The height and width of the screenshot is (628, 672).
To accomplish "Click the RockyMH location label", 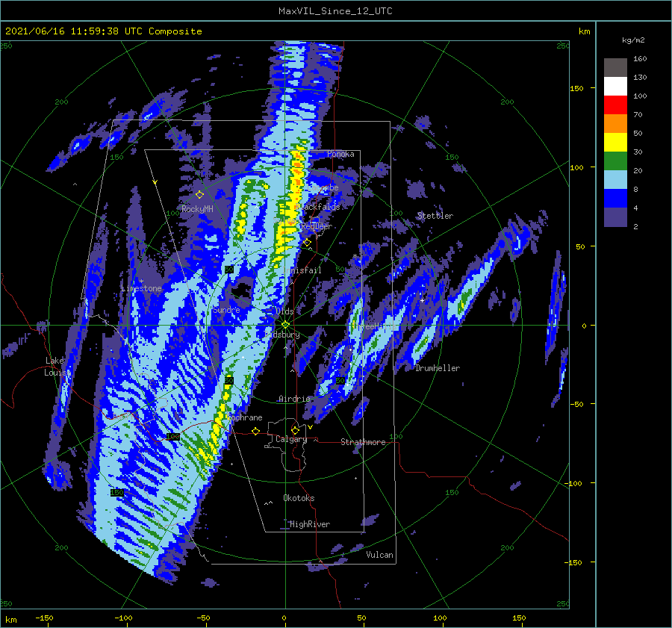I will pyautogui.click(x=197, y=209).
